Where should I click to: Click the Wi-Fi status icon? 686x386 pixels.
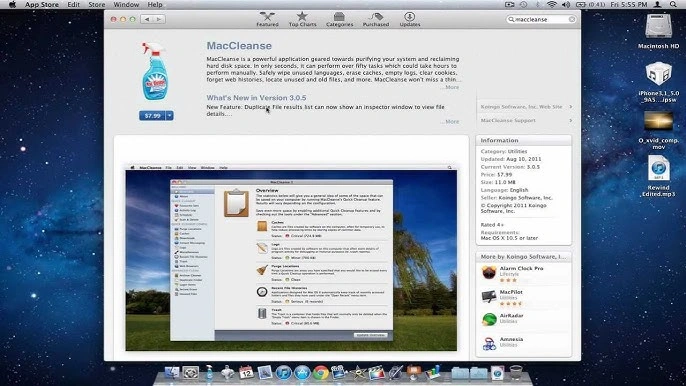pyautogui.click(x=552, y=4)
